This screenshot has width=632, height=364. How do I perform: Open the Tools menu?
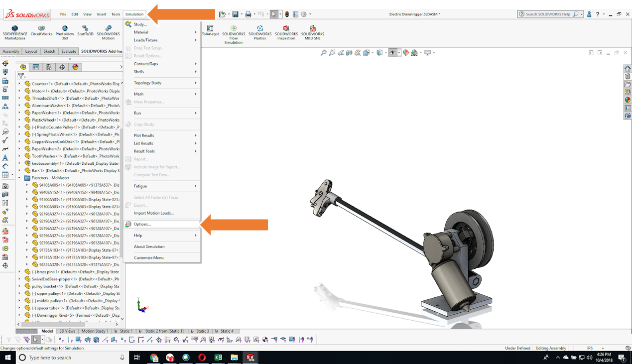116,14
